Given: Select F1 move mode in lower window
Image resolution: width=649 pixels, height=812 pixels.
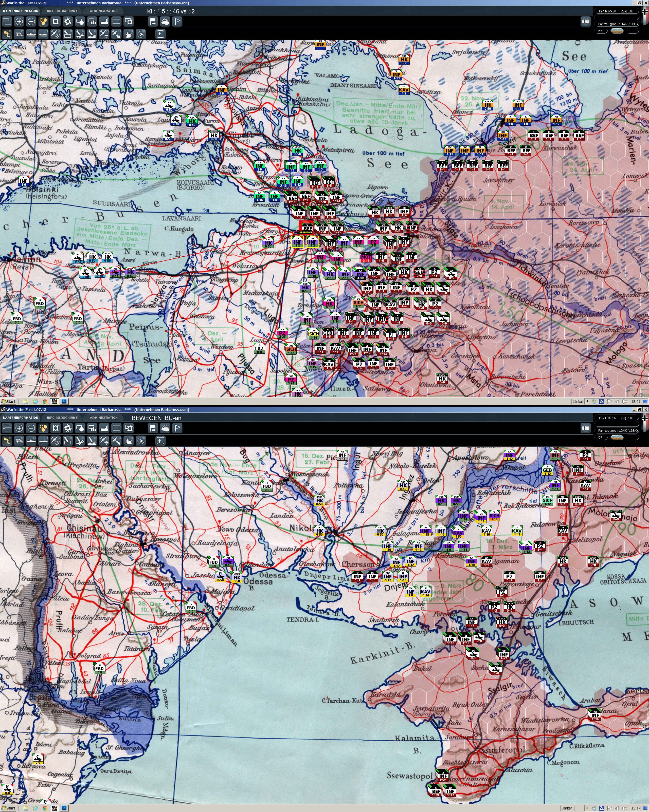Looking at the screenshot, I should pyautogui.click(x=7, y=441).
